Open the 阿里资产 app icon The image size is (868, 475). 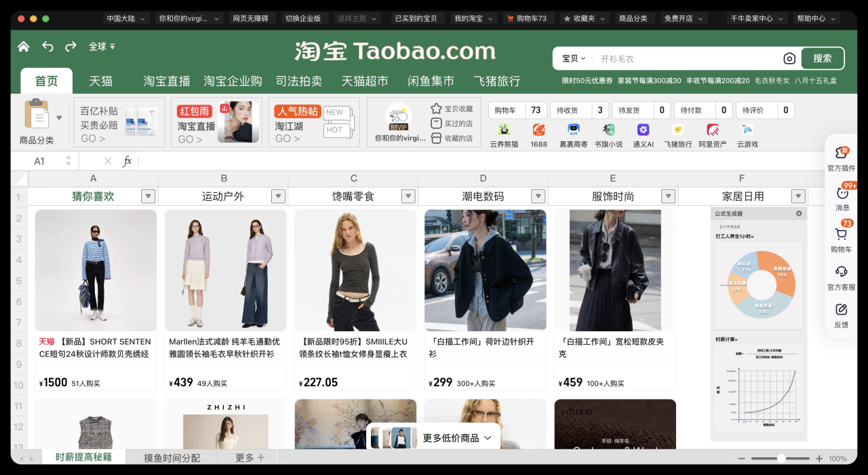[x=713, y=130]
